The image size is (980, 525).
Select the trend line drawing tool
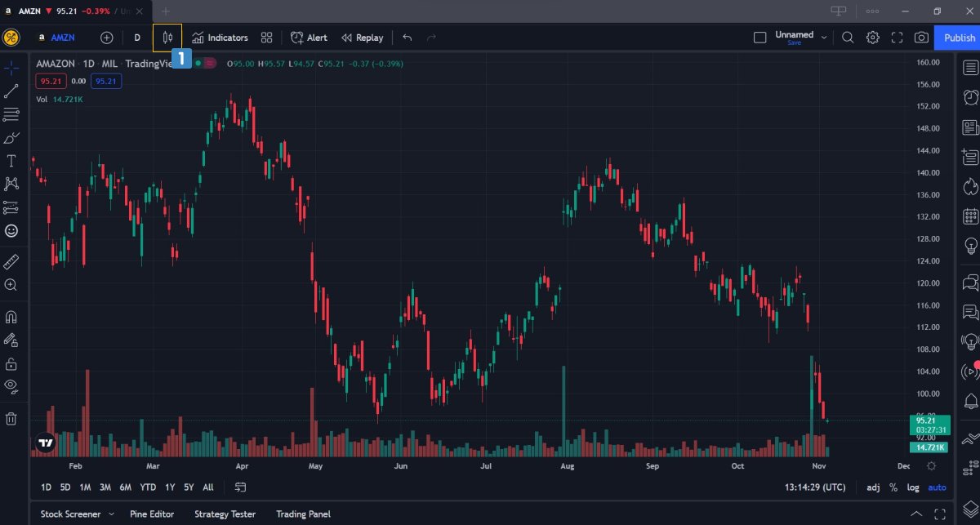(x=11, y=91)
